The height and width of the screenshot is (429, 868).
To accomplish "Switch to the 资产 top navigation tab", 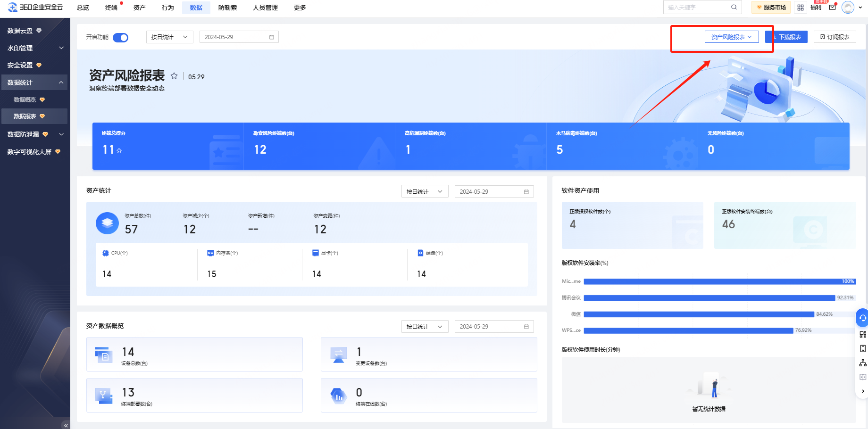I will 139,8.
